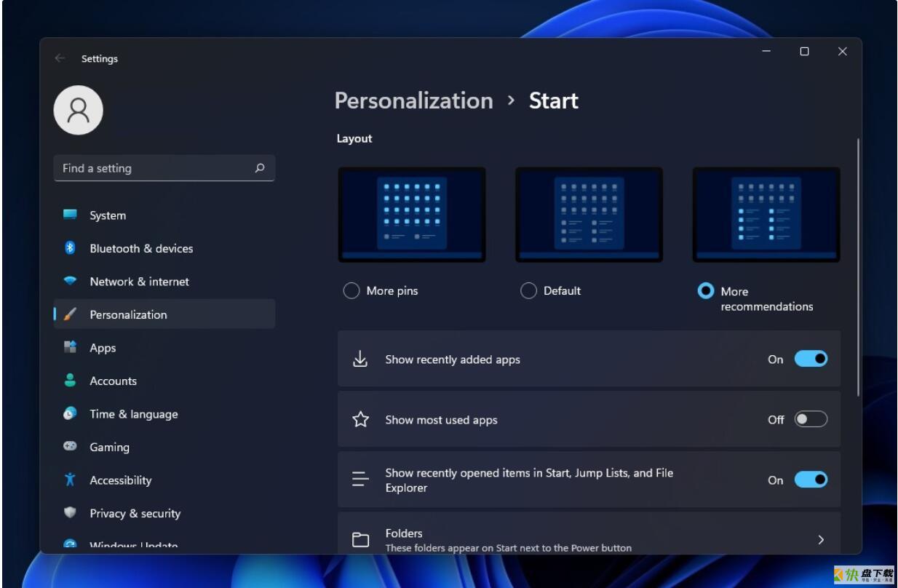Minimize the Settings window
Image resolution: width=898 pixels, height=588 pixels.
766,52
